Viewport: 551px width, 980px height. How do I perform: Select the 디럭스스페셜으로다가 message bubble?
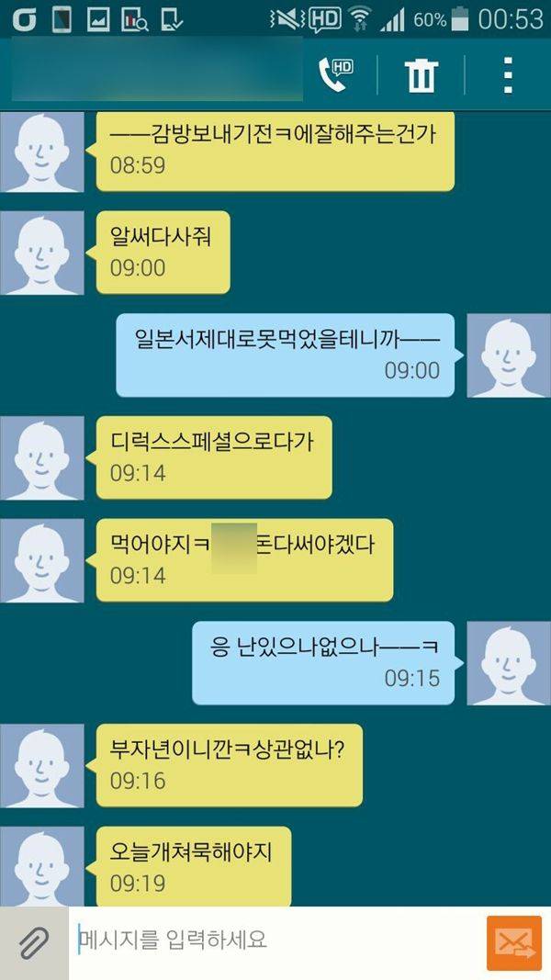(214, 457)
